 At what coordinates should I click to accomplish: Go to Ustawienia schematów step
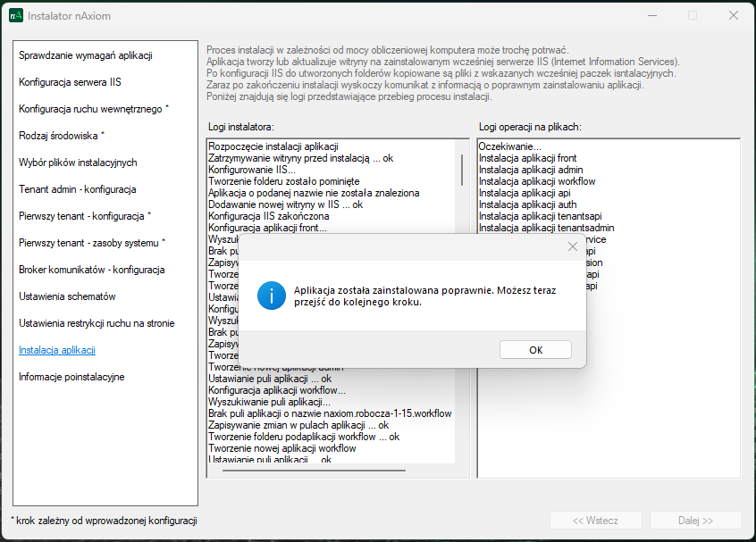(x=67, y=296)
